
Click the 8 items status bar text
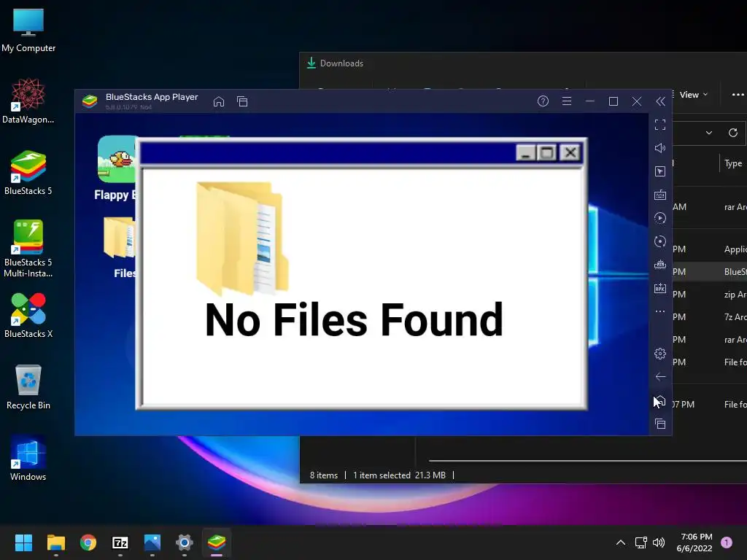pyautogui.click(x=324, y=475)
